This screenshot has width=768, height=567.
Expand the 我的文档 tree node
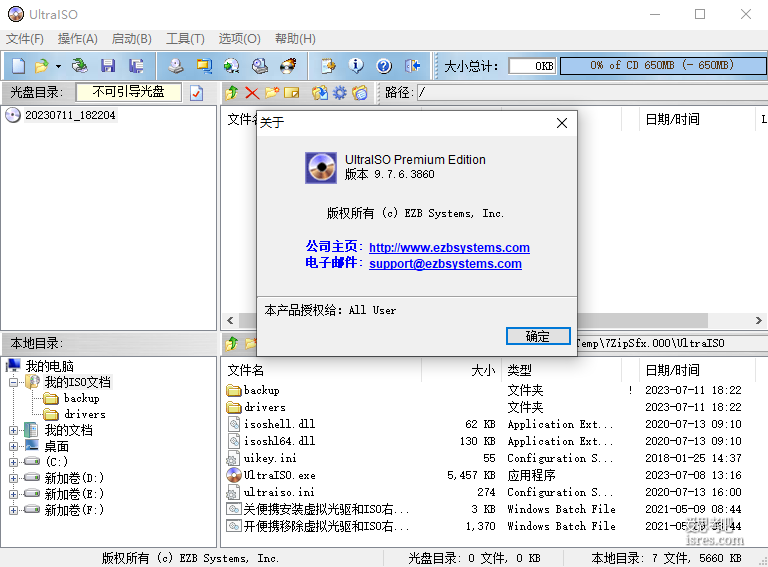[13, 430]
